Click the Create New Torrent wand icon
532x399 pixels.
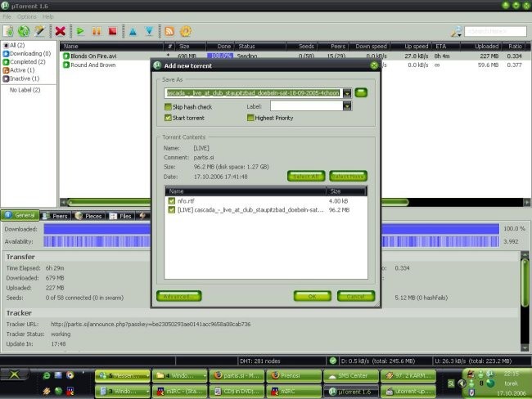(40, 31)
